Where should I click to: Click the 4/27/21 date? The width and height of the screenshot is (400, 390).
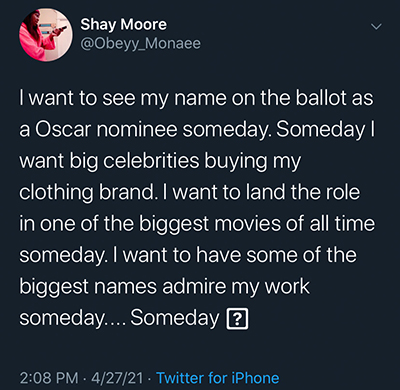[117, 378]
